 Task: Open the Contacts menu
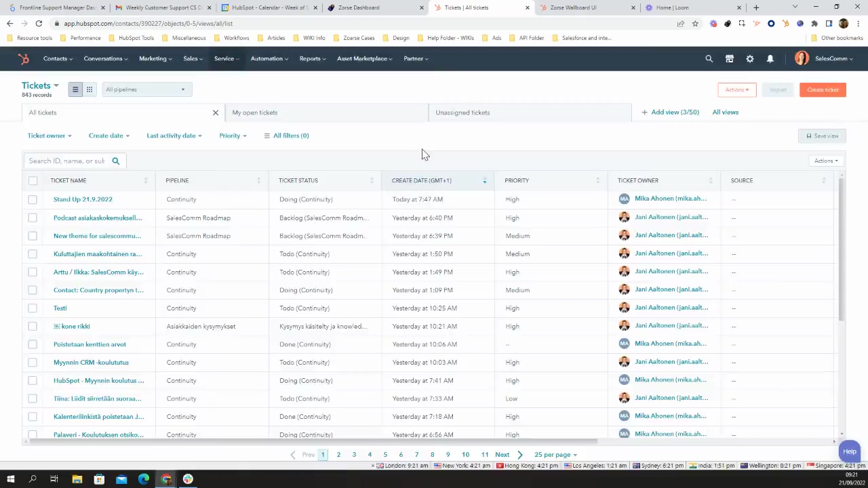[58, 59]
